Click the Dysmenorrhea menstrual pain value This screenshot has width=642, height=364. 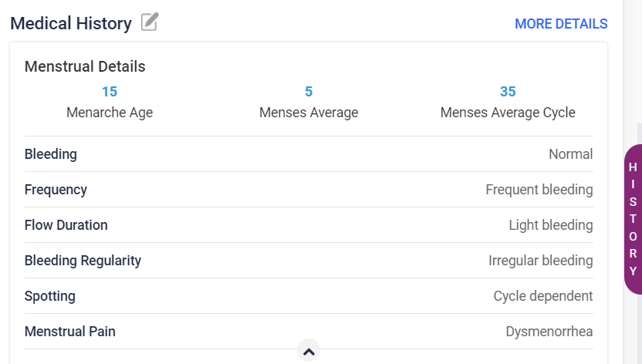(x=549, y=332)
